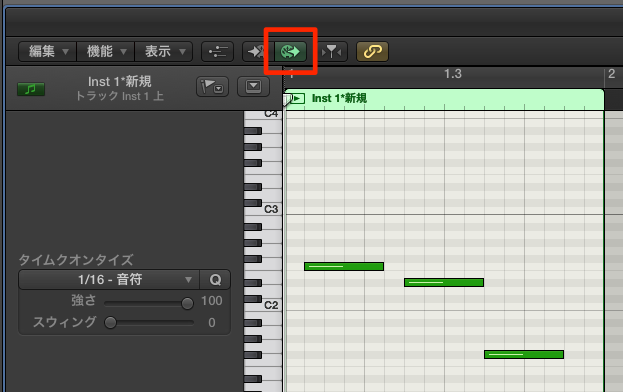Image resolution: width=623 pixels, height=392 pixels.
Task: Click ruler position 1.3
Action: tap(453, 74)
